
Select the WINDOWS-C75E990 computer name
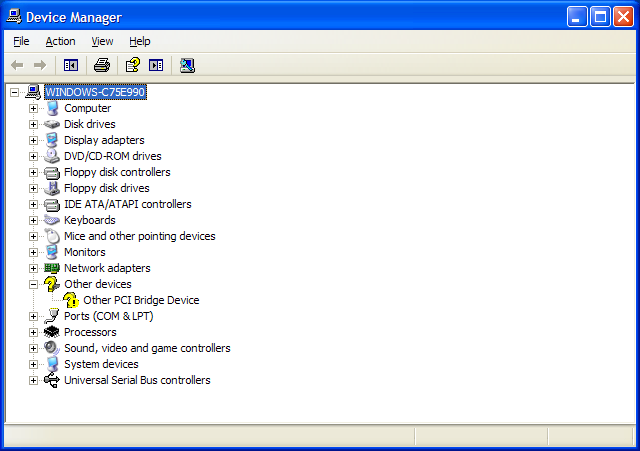point(95,92)
